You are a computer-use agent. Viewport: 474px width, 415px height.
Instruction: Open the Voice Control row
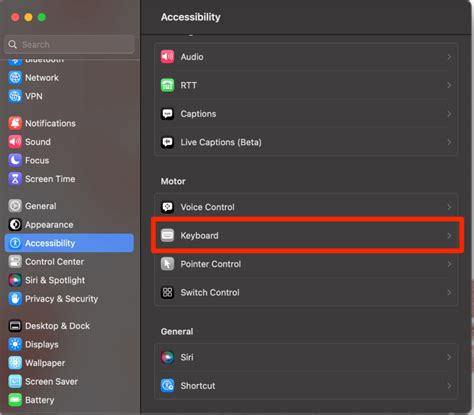point(306,207)
